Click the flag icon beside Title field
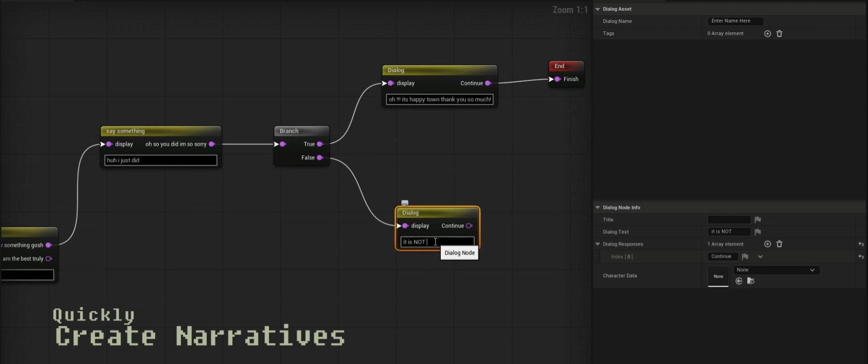Viewport: 868px width, 364px height. (758, 220)
